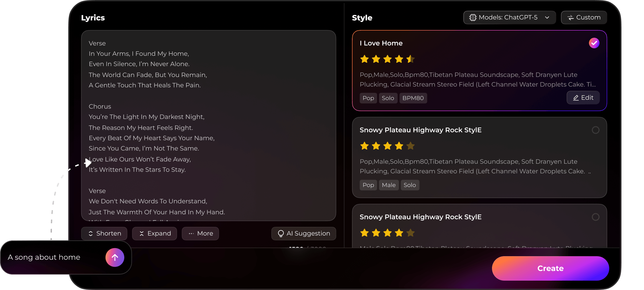Expand the models list chevron arrow
The height and width of the screenshot is (290, 644).
click(x=547, y=18)
